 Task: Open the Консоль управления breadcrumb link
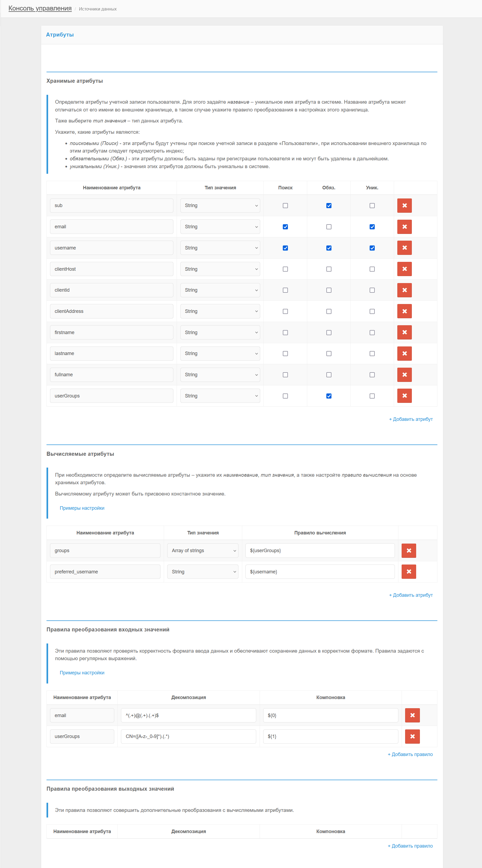tap(40, 8)
